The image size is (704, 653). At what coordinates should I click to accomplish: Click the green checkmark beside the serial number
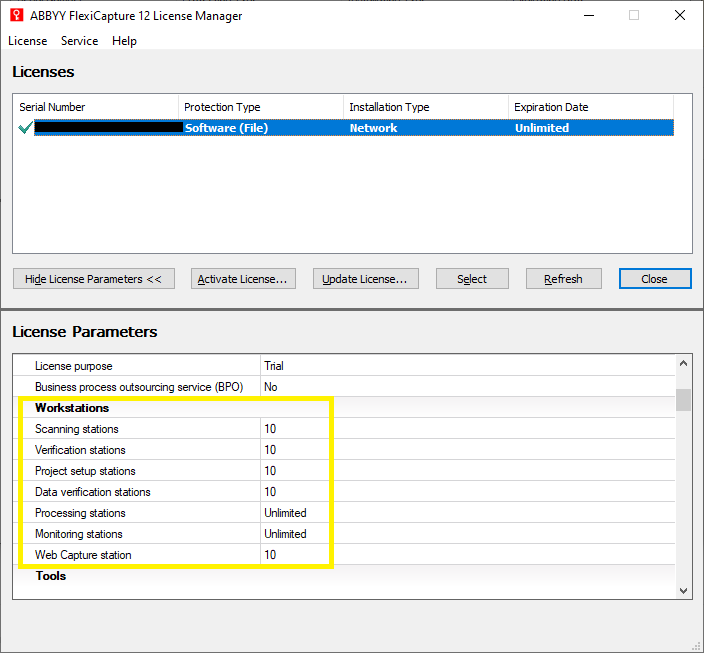pos(26,128)
